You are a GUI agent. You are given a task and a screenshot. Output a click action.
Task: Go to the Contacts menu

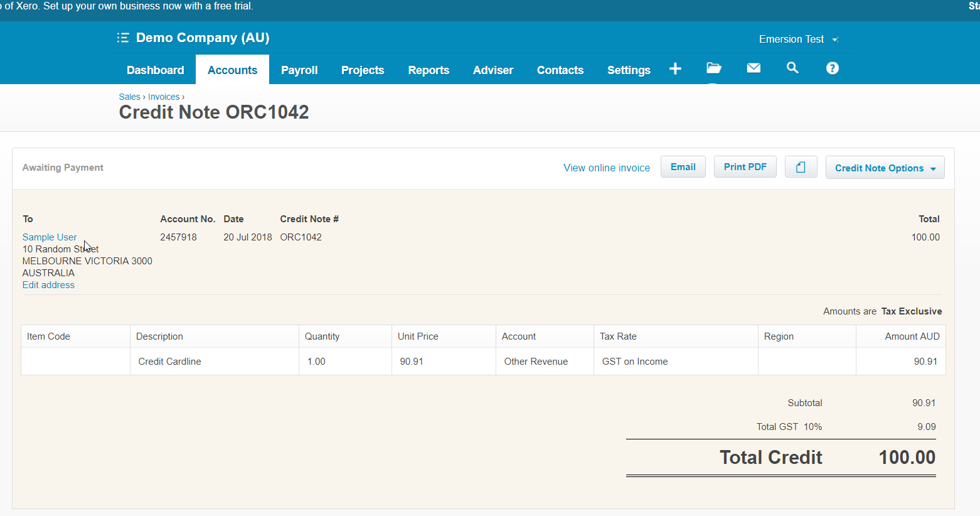[560, 70]
